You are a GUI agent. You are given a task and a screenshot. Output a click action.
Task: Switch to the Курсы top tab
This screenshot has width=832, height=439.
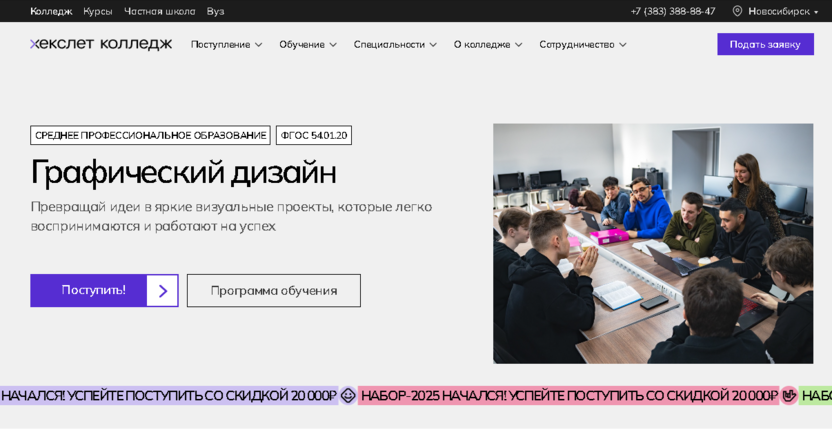pos(98,11)
